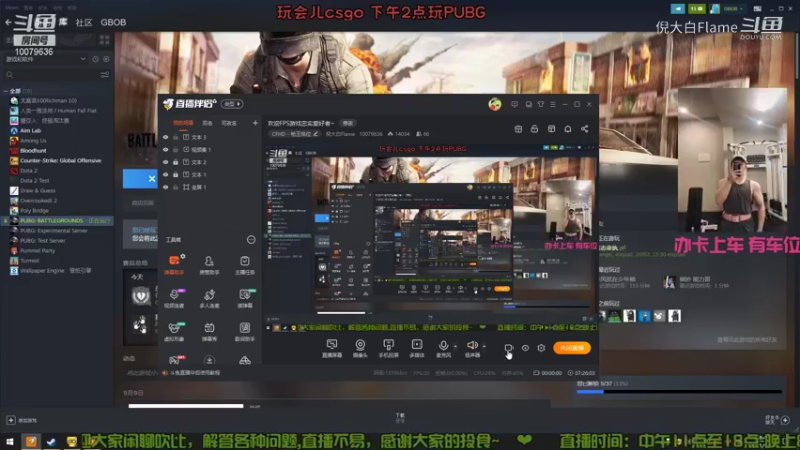The image size is (800, 450).
Task: Toggle visibility of the 全屏 1 layer
Action: click(x=165, y=187)
